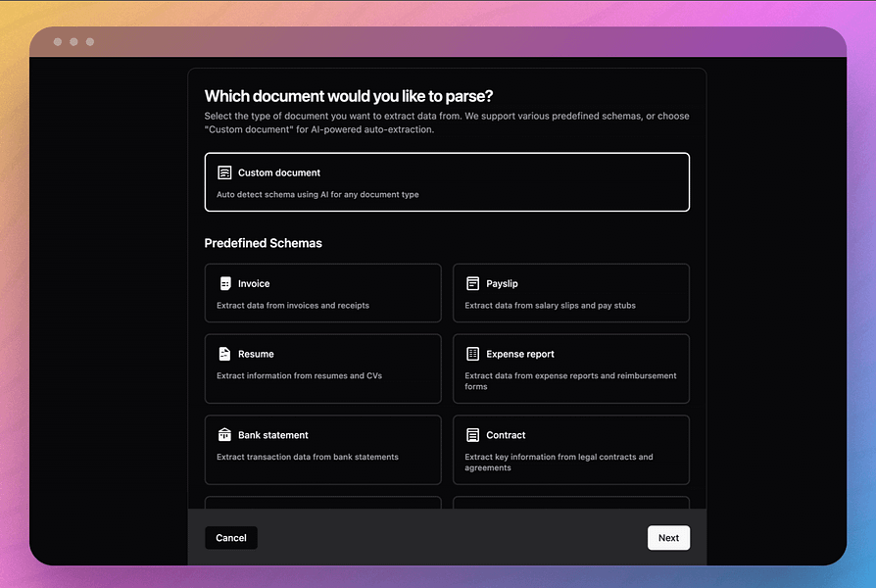Select the Contract schema card

[x=571, y=450]
